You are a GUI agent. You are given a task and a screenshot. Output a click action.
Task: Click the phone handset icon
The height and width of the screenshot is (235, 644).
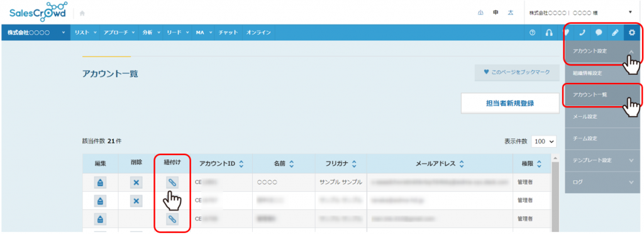click(x=582, y=33)
